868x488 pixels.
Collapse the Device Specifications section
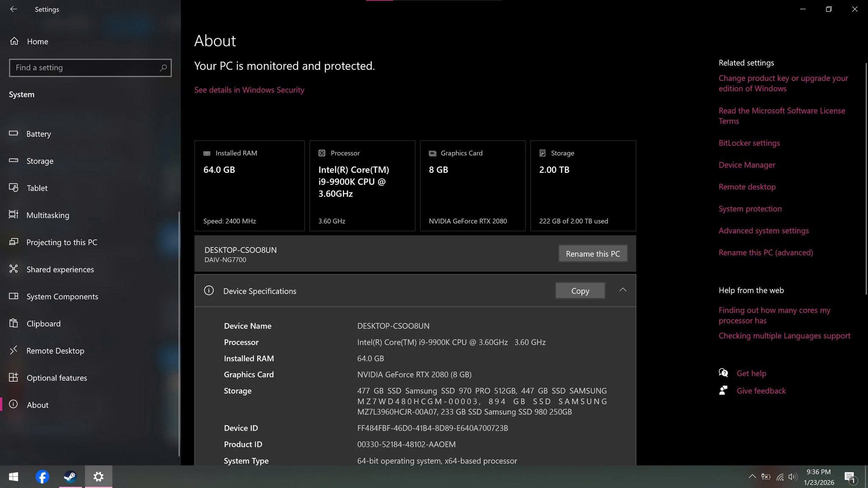coord(622,290)
